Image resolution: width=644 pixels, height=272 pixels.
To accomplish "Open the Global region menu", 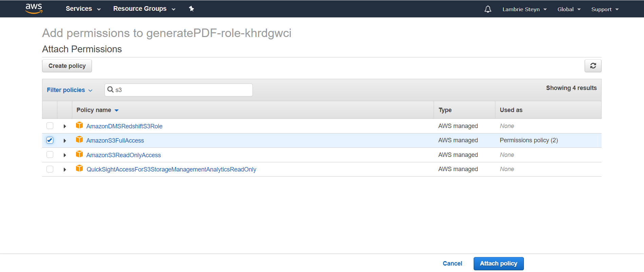I will pyautogui.click(x=569, y=9).
